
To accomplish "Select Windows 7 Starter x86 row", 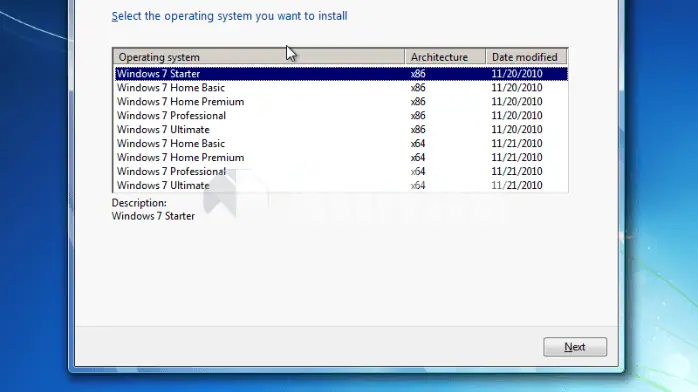I will [341, 73].
